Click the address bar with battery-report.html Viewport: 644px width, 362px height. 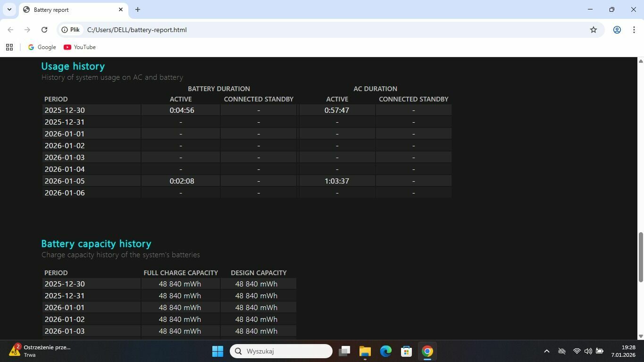coord(330,30)
